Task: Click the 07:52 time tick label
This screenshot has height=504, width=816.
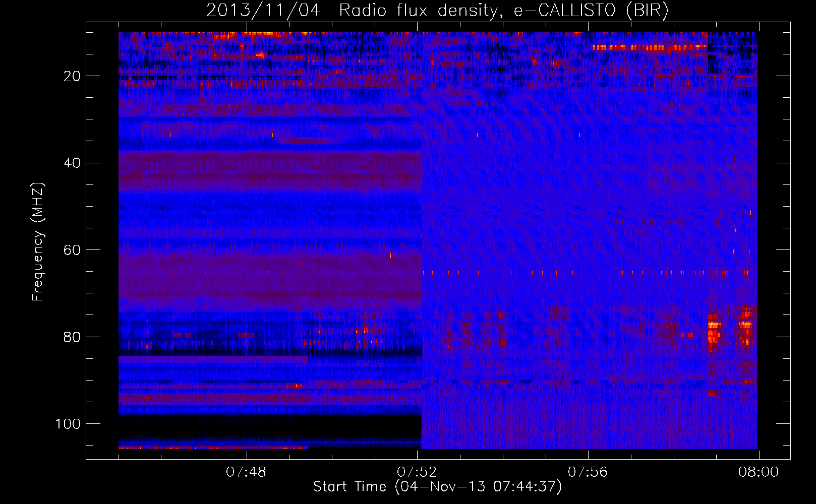Action: click(x=417, y=472)
